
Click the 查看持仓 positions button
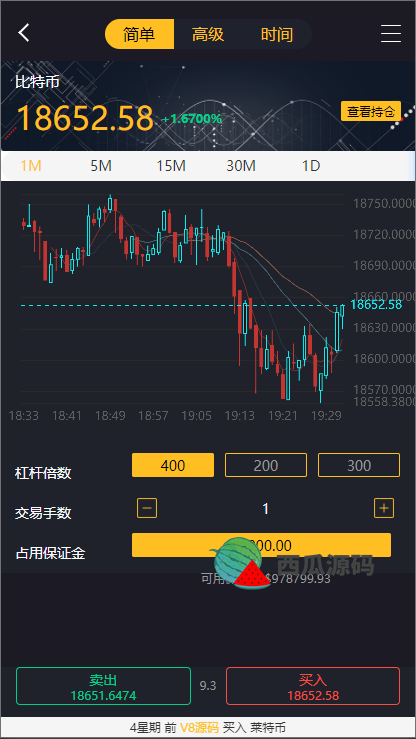[371, 111]
